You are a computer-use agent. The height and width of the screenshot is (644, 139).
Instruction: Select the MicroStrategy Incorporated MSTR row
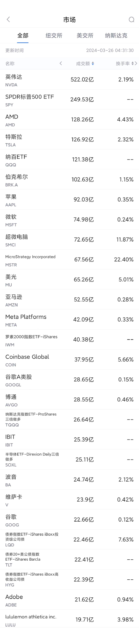[69, 260]
